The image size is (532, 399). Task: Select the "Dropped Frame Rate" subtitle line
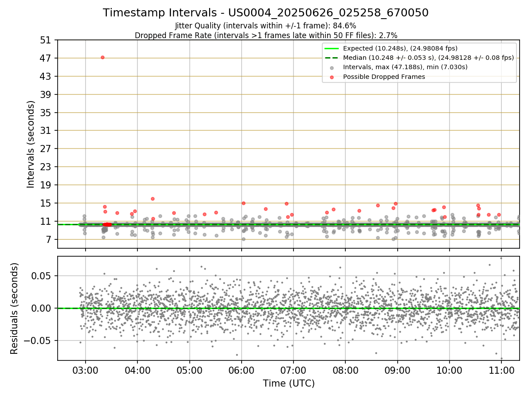click(266, 35)
